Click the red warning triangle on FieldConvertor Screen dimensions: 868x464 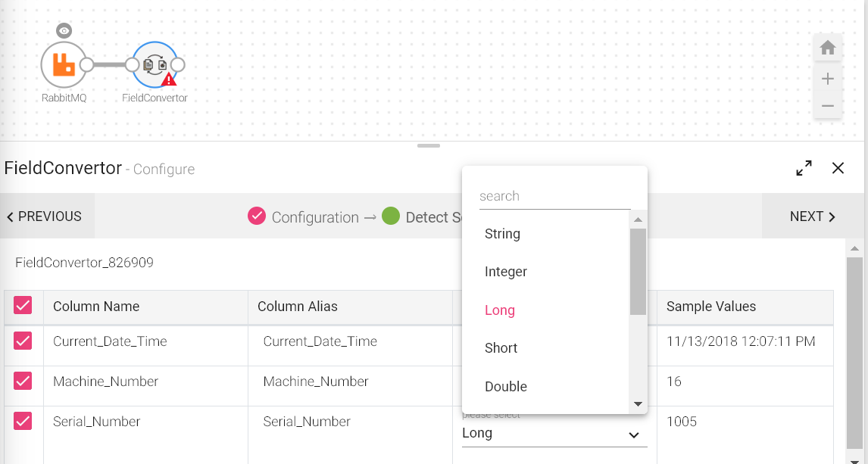pyautogui.click(x=169, y=78)
